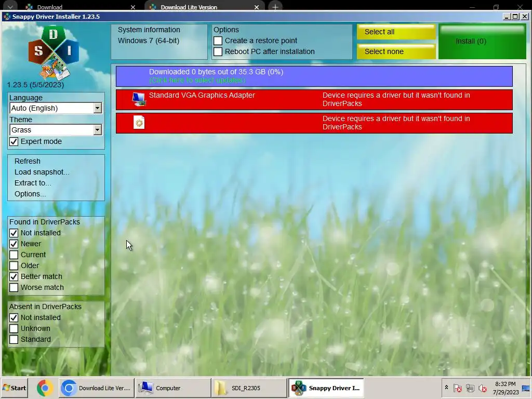The width and height of the screenshot is (532, 399).
Task: Click the unnamed device gear document icon
Action: click(139, 123)
